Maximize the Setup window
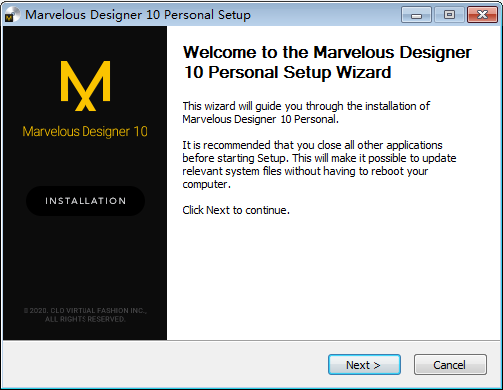This screenshot has height=390, width=503. click(449, 15)
